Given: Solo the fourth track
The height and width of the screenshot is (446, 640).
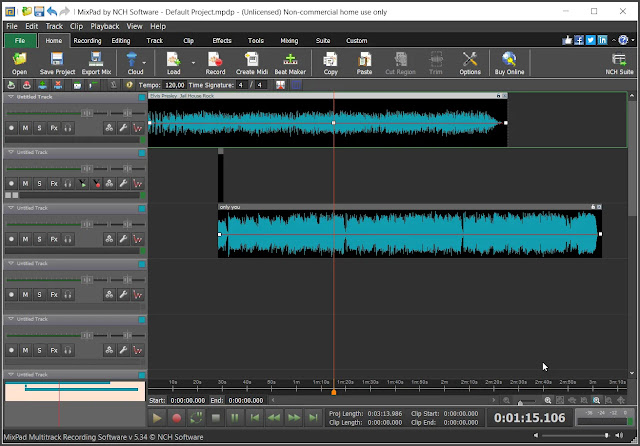Looking at the screenshot, I should click(x=39, y=294).
